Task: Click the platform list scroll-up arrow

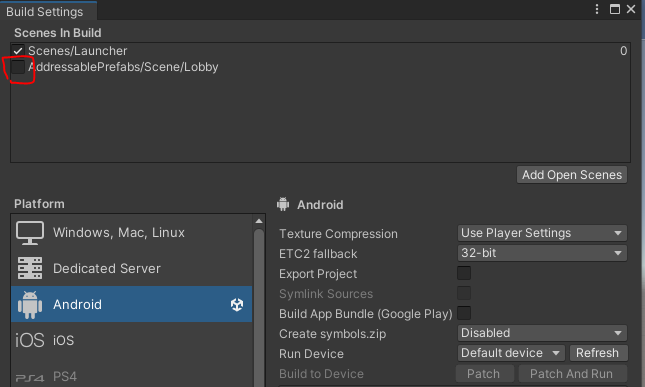Action: tap(259, 221)
